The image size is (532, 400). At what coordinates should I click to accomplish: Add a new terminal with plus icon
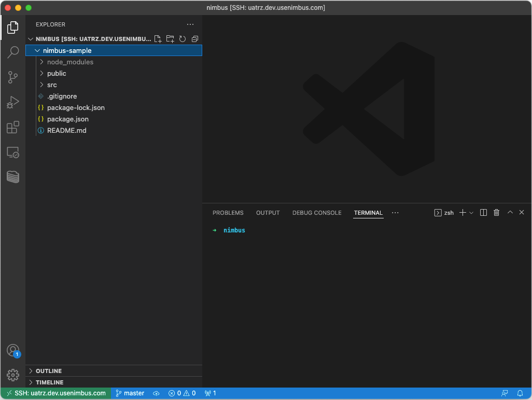[463, 213]
